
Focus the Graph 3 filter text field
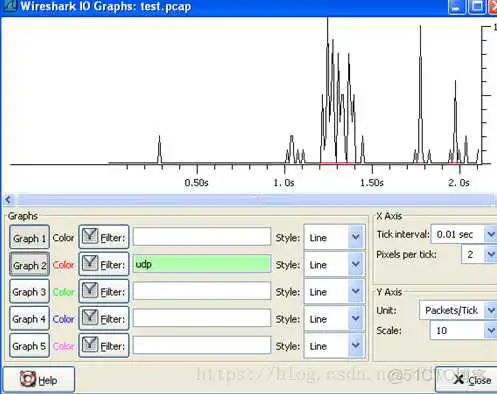202,291
